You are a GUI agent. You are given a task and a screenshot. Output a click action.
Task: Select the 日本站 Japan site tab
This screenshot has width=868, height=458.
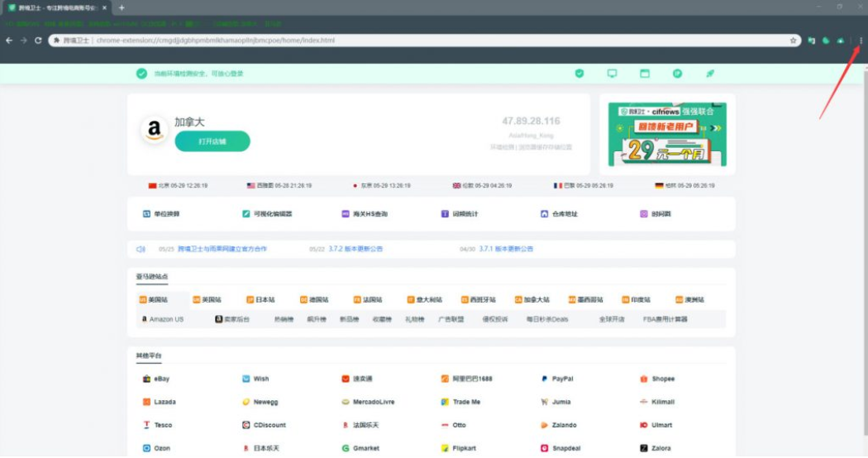tap(261, 299)
